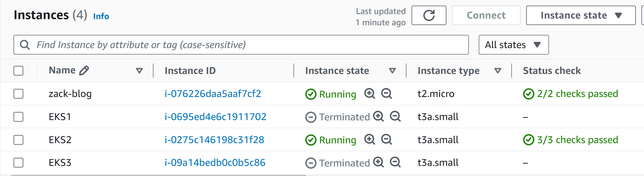Click the Connect button

(x=486, y=15)
